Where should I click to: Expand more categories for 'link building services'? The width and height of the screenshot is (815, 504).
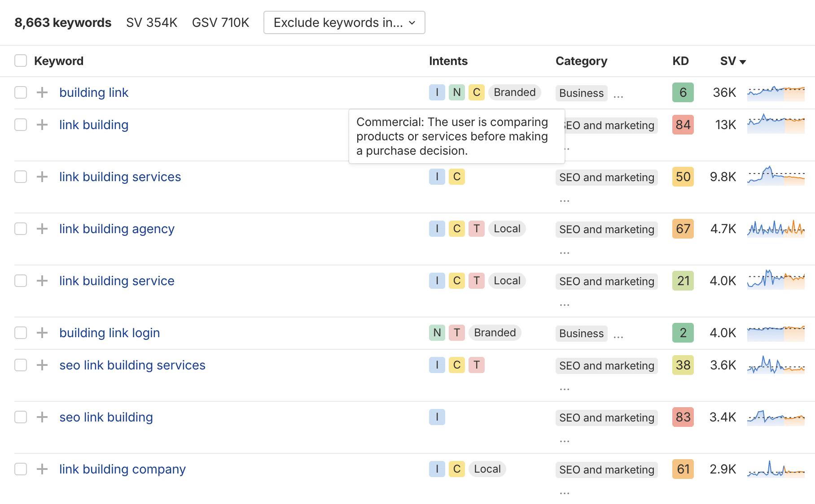[565, 200]
